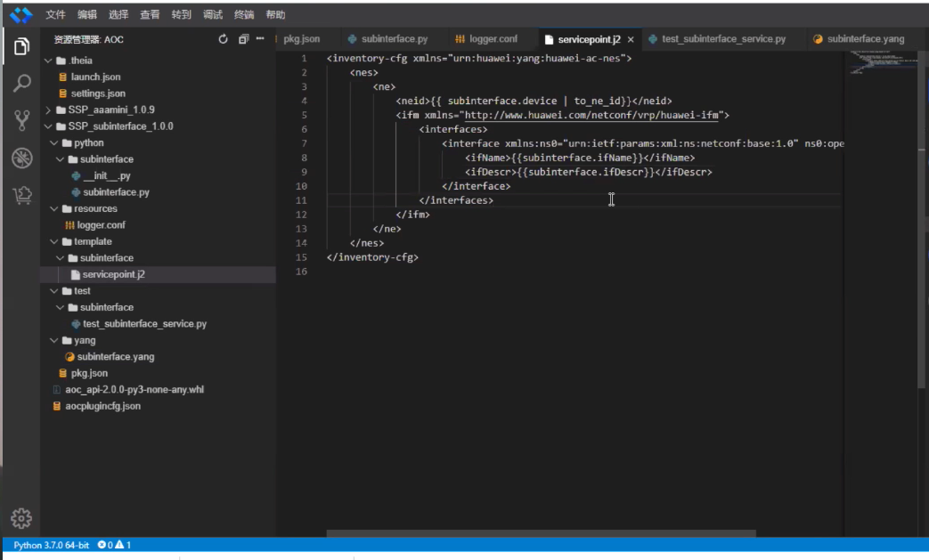Click the application logo icon
This screenshot has height=560, width=929.
coord(21,15)
